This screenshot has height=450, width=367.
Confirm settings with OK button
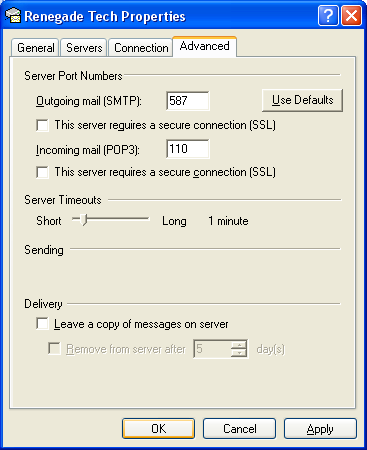158,429
